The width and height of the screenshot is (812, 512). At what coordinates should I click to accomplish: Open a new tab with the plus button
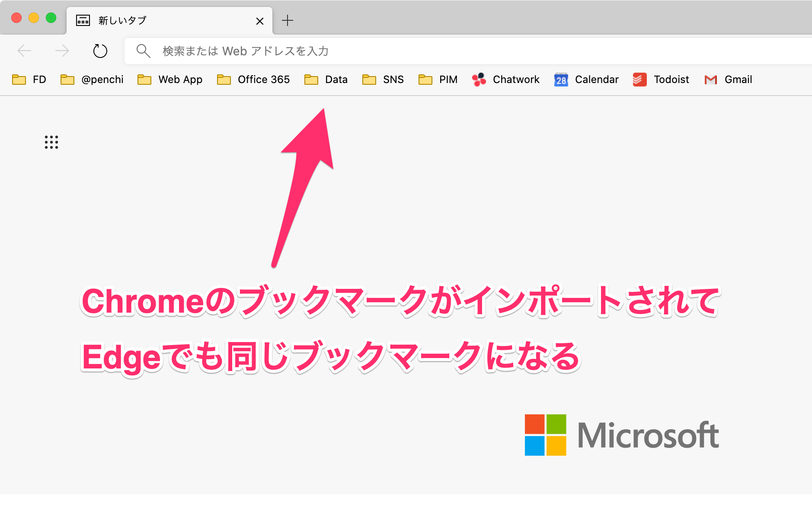(x=288, y=20)
